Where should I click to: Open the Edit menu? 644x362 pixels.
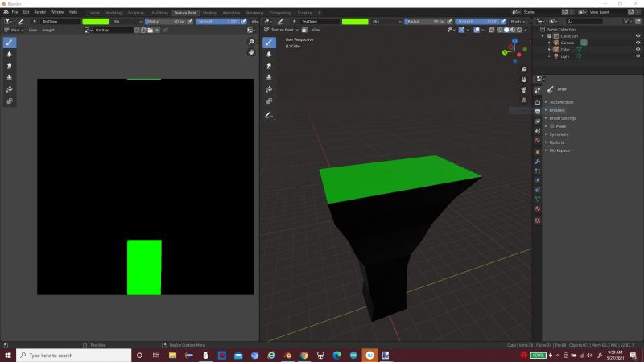[x=26, y=12]
